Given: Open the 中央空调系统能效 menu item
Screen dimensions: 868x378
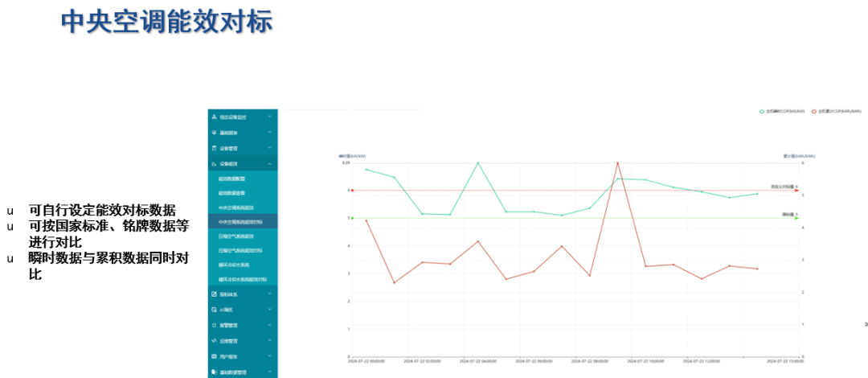Looking at the screenshot, I should (236, 207).
